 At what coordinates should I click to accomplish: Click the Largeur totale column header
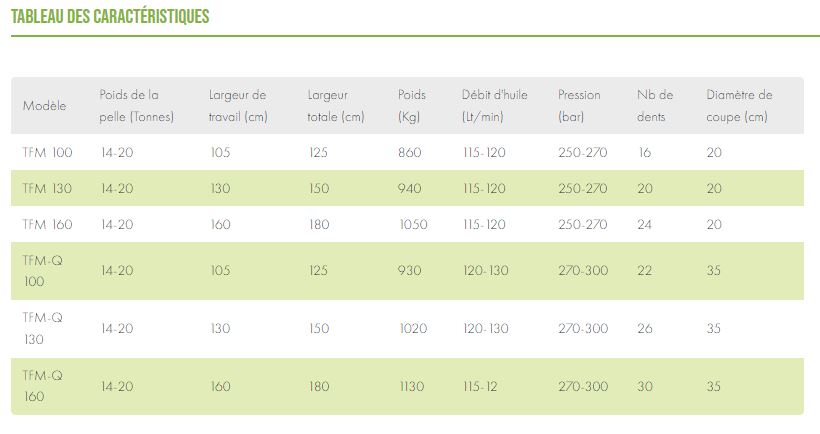click(x=336, y=105)
